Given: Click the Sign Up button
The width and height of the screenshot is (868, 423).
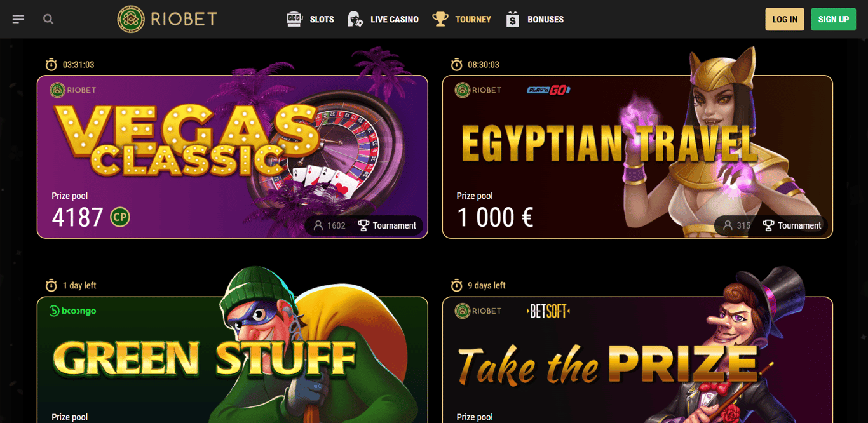Looking at the screenshot, I should tap(834, 19).
